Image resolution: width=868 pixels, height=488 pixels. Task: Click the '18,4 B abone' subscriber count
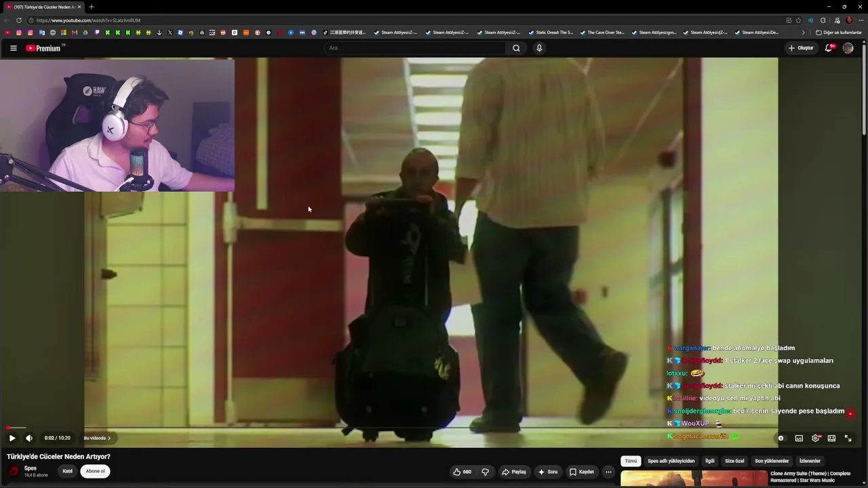click(37, 475)
